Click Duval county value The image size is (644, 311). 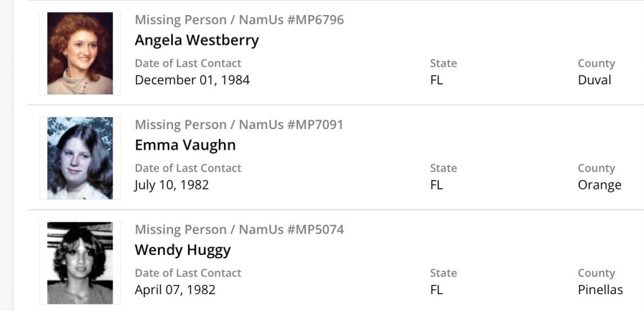coord(594,80)
